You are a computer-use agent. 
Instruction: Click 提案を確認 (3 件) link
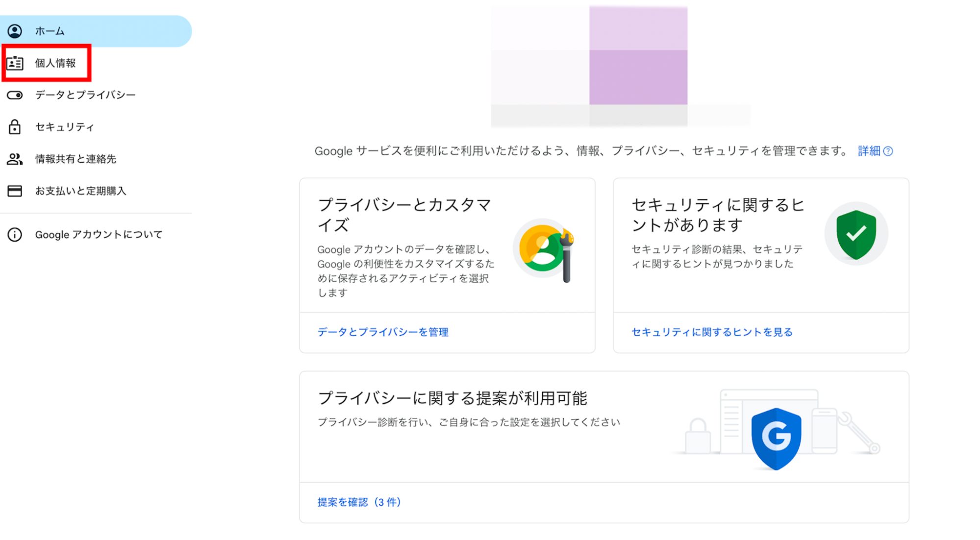pos(359,502)
